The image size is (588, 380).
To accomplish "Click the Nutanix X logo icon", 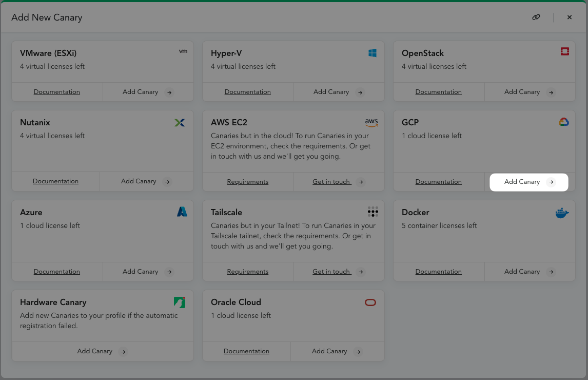I will coord(180,123).
